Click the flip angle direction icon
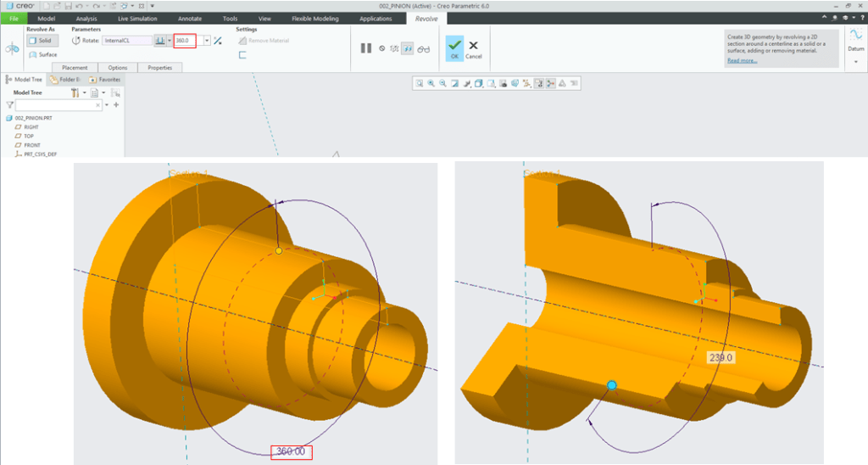This screenshot has width=868, height=465. coord(218,41)
